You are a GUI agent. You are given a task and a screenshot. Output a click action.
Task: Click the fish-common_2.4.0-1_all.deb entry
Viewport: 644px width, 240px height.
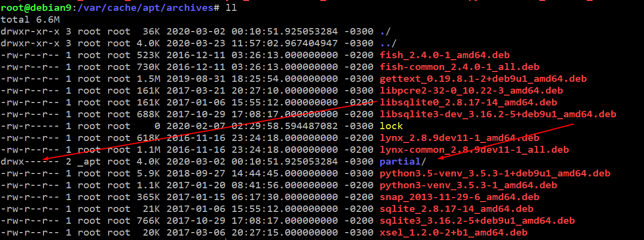(459, 67)
